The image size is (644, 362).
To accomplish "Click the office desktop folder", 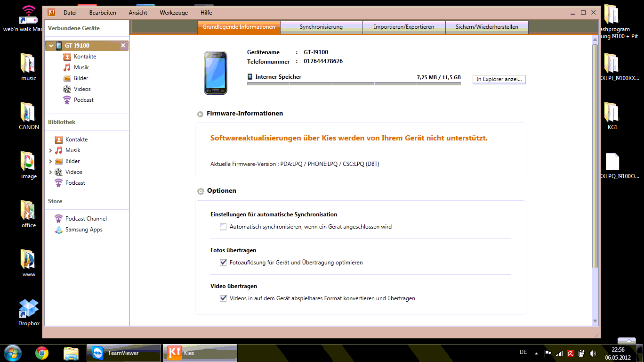I will pyautogui.click(x=29, y=214).
